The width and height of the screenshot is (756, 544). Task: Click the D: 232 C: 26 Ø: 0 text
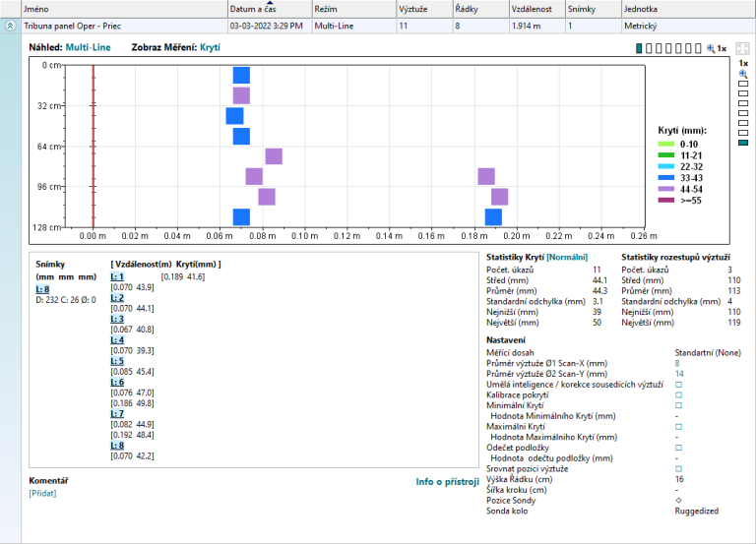(66, 300)
